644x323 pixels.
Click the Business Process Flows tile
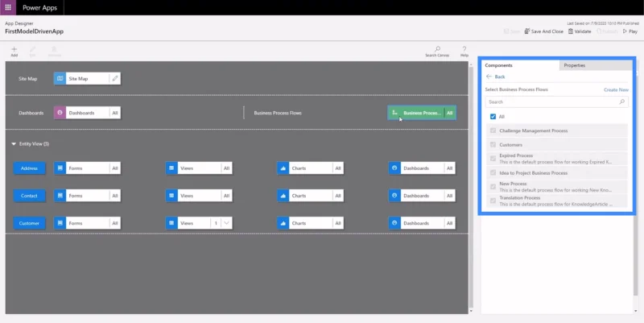422,113
